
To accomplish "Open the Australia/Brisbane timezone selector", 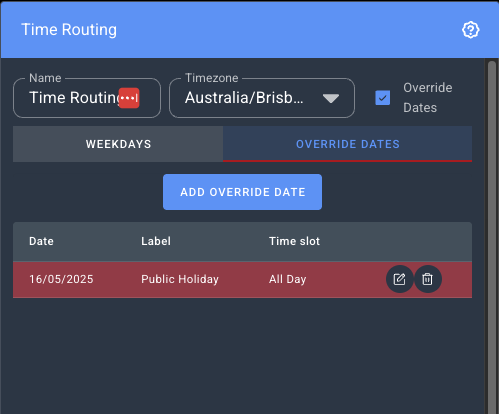I will (262, 98).
